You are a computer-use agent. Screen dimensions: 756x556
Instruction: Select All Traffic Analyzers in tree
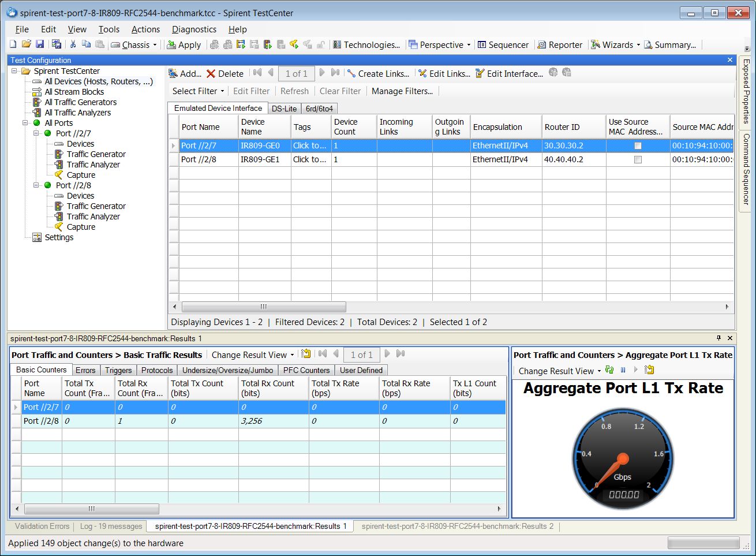click(78, 113)
